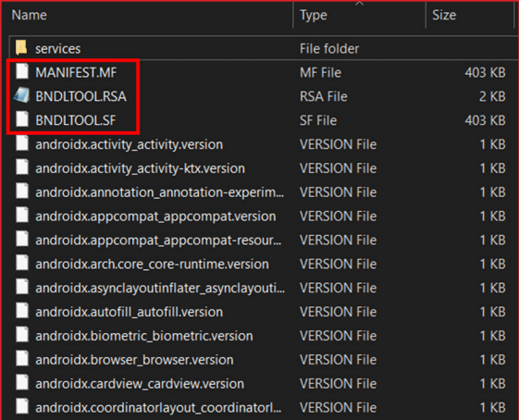Click the androidx.asynclayoutinflater file icon

click(x=22, y=288)
